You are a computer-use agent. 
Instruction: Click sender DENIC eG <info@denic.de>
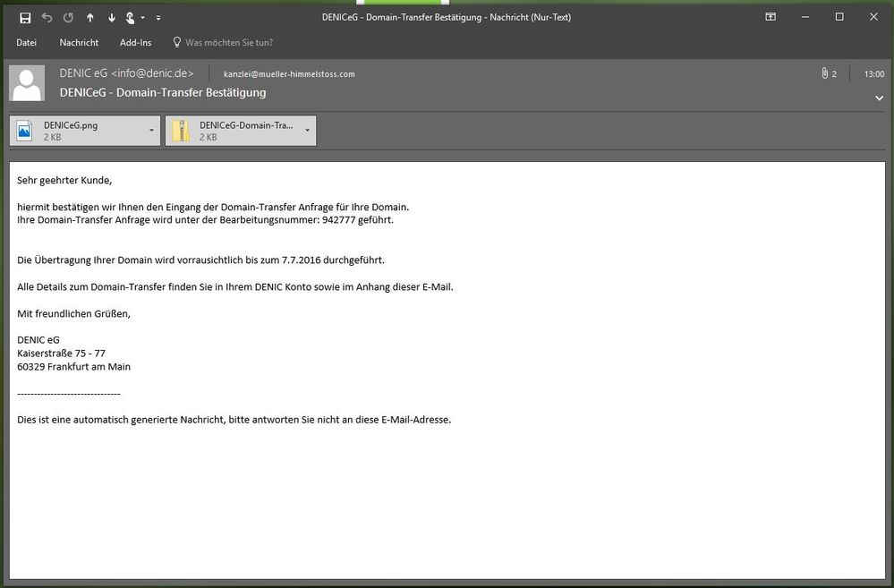126,73
